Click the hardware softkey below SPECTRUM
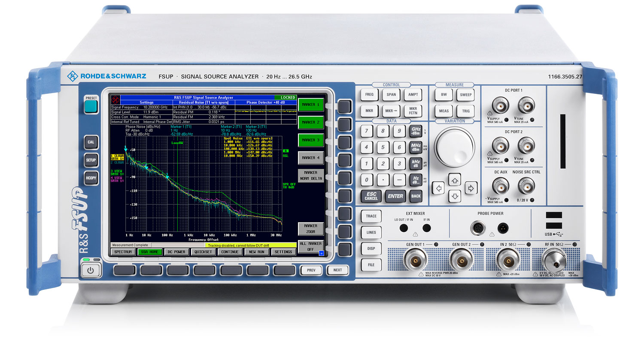Image resolution: width=644 pixels, height=343 pixels. [125, 270]
